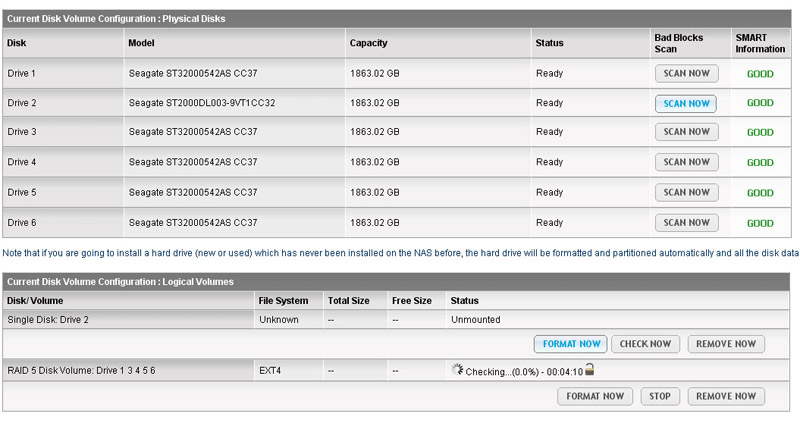Image resolution: width=800 pixels, height=426 pixels.
Task: Click SCAN NOW in the Drive 4 row
Action: (686, 162)
